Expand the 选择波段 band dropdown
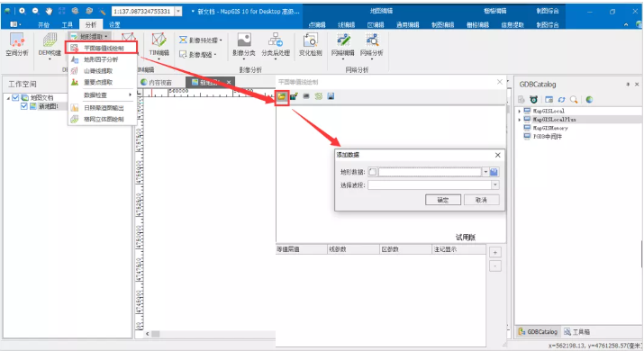644x351 pixels. coord(495,185)
